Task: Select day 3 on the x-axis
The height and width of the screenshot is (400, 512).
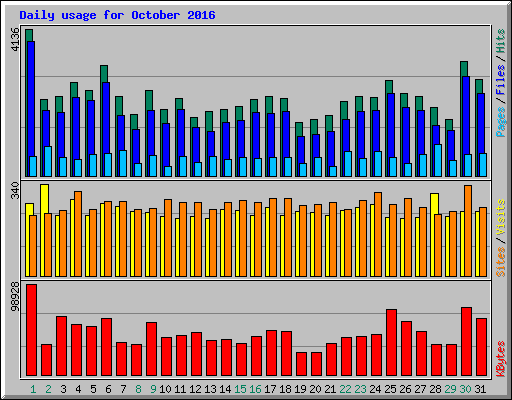Action: 63,389
